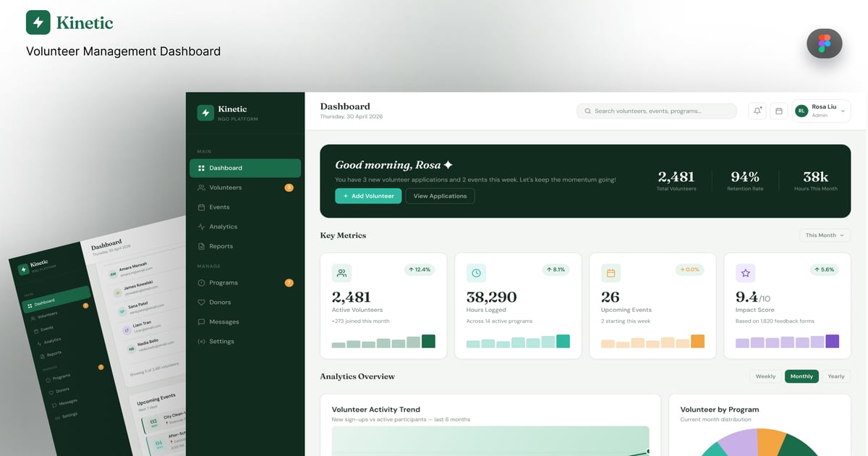Click the orange badge next to Programs
Viewport: 868px width, 456px height.
click(x=289, y=283)
